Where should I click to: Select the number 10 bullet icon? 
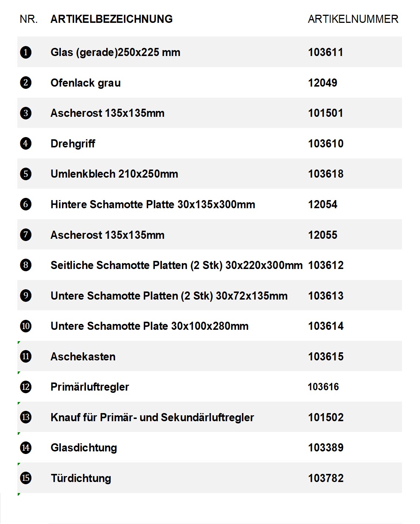(x=25, y=326)
